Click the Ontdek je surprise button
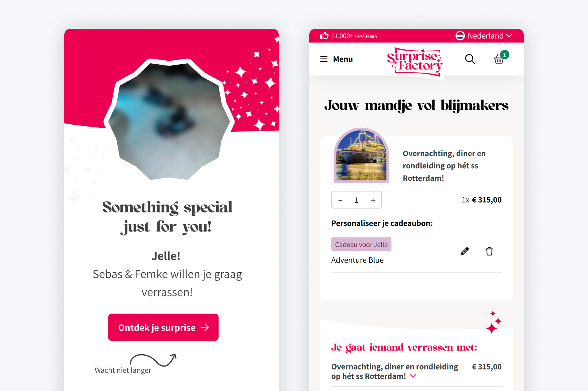The height and width of the screenshot is (391, 588). pyautogui.click(x=163, y=327)
